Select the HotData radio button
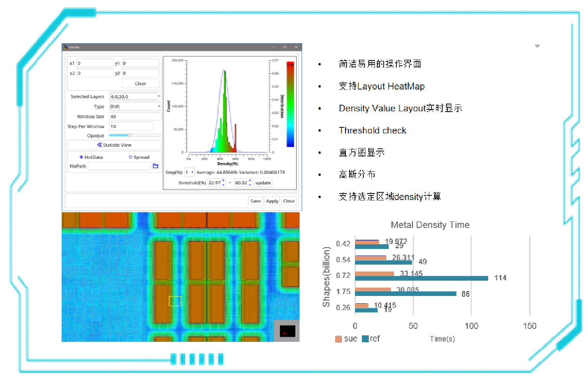Image resolution: width=588 pixels, height=382 pixels. 81,157
